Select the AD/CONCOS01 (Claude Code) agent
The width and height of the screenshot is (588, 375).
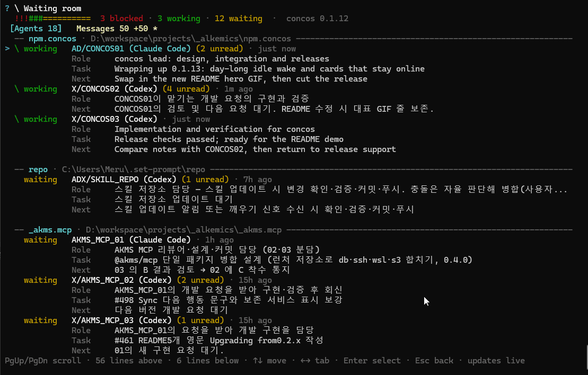pyautogui.click(x=131, y=49)
